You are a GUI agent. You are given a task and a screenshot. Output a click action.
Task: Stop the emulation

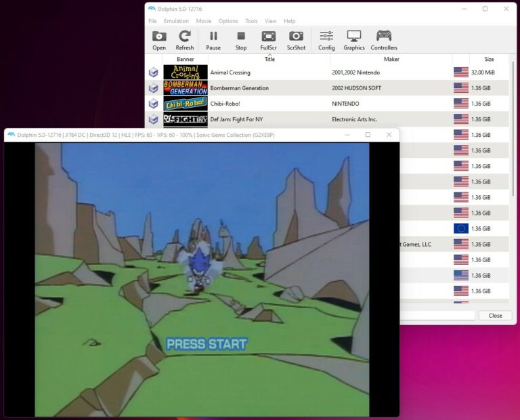(x=241, y=40)
